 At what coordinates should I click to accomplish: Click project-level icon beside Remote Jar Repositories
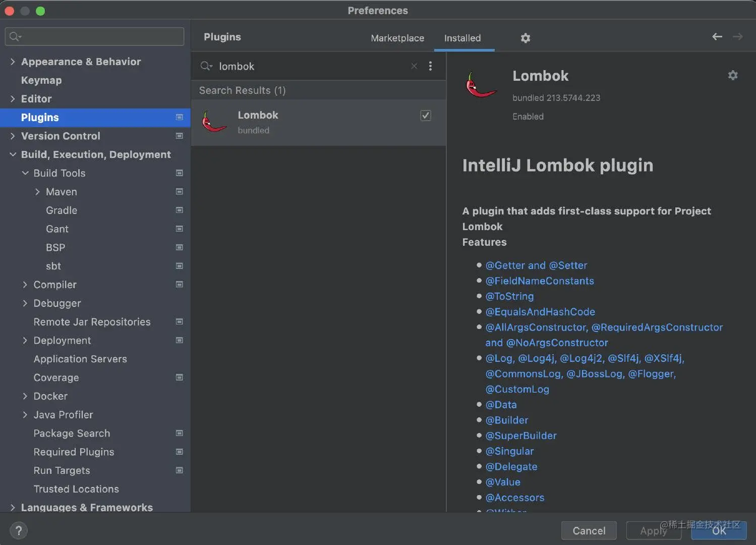click(x=179, y=321)
